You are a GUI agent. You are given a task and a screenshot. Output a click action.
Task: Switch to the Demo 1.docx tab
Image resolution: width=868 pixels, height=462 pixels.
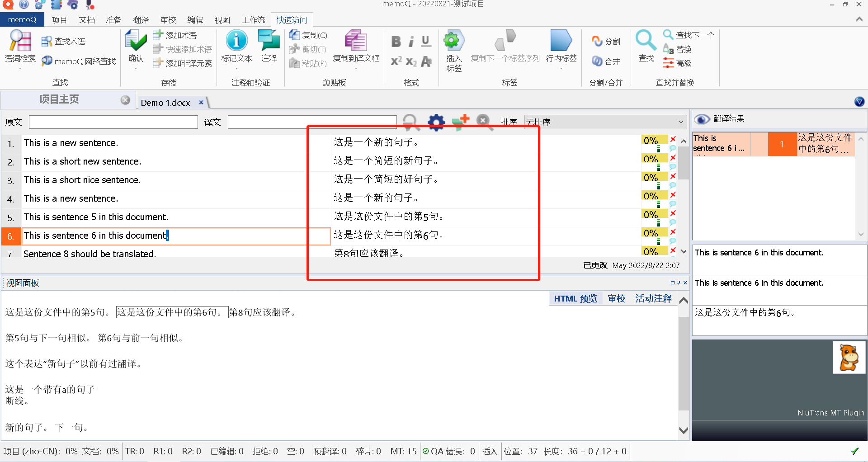(x=165, y=103)
